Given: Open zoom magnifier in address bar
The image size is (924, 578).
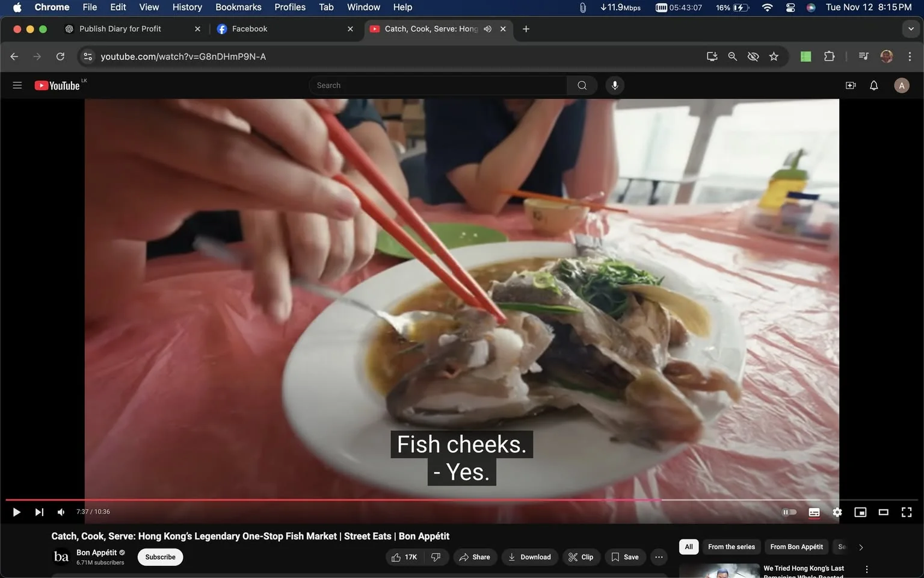Looking at the screenshot, I should pyautogui.click(x=733, y=57).
